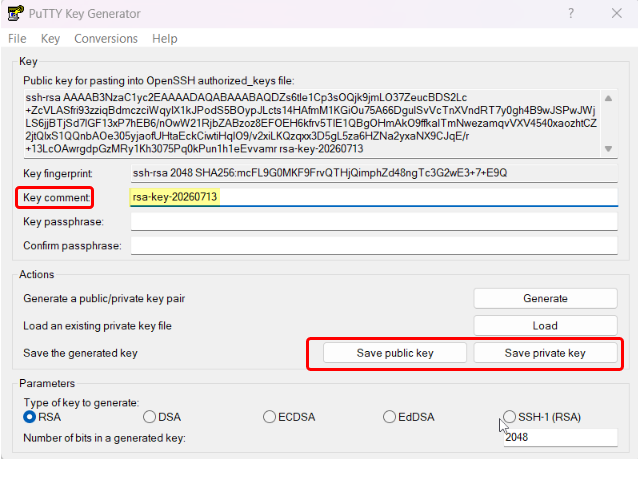
Task: Select the EdDSA key type radio button
Action: [x=389, y=417]
